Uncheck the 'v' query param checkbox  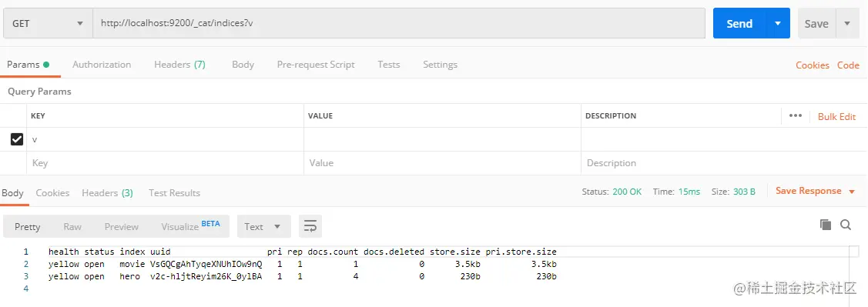pyautogui.click(x=17, y=139)
